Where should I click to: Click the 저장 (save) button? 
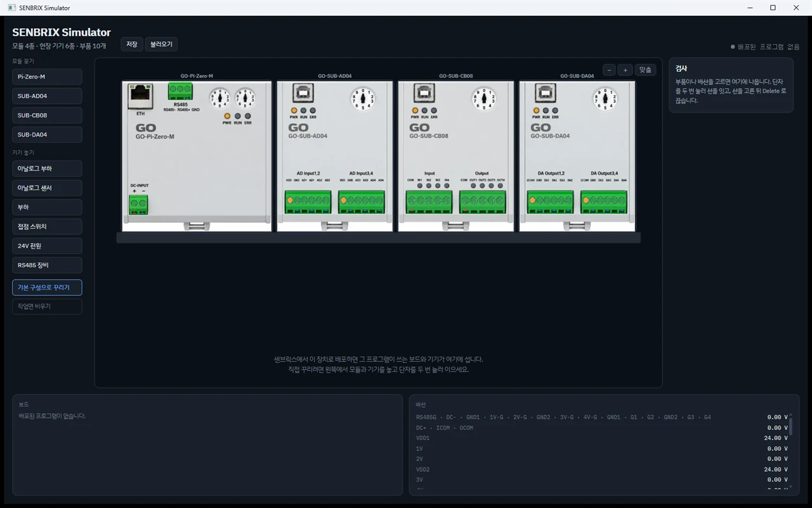coord(131,44)
